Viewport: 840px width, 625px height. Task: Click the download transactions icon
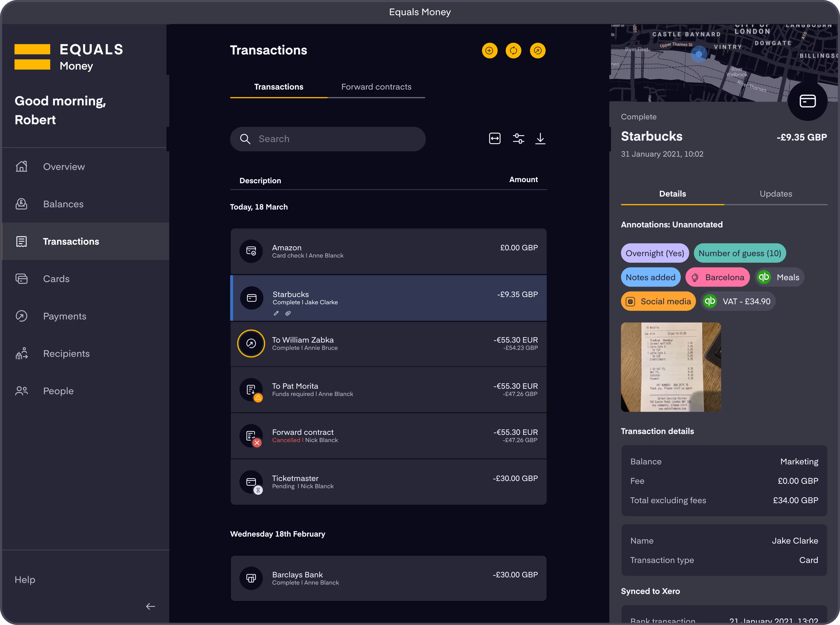pyautogui.click(x=540, y=138)
